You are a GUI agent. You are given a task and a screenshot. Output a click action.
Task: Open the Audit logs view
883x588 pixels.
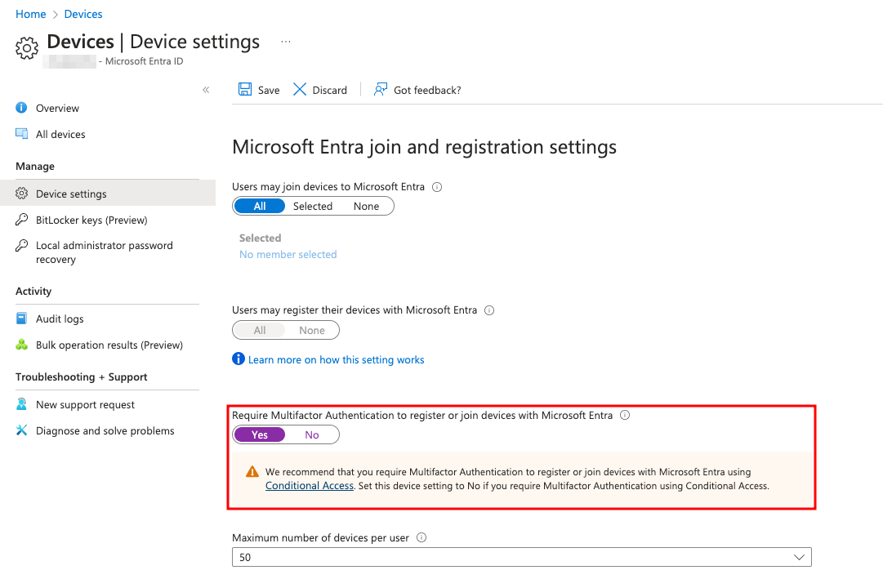point(60,318)
